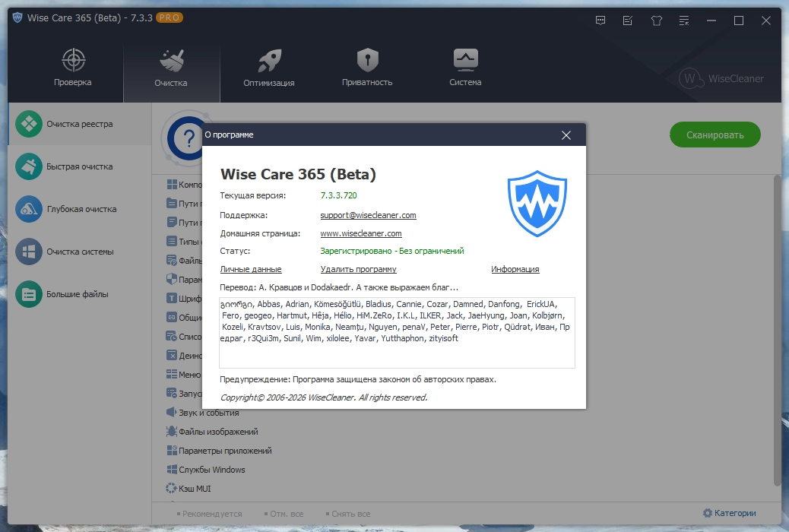Click the Службы Windows icon
This screenshot has height=532, width=789.
pyautogui.click(x=171, y=470)
